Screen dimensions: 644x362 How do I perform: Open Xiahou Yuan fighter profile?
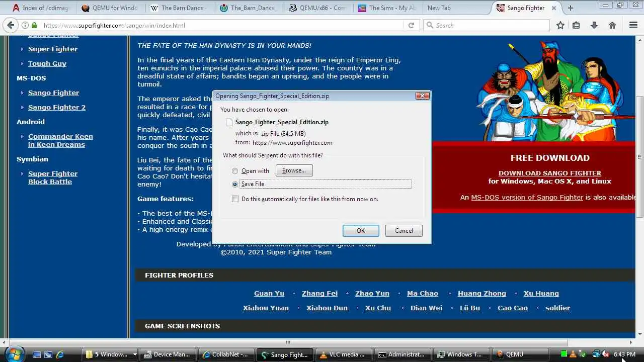[x=266, y=308]
